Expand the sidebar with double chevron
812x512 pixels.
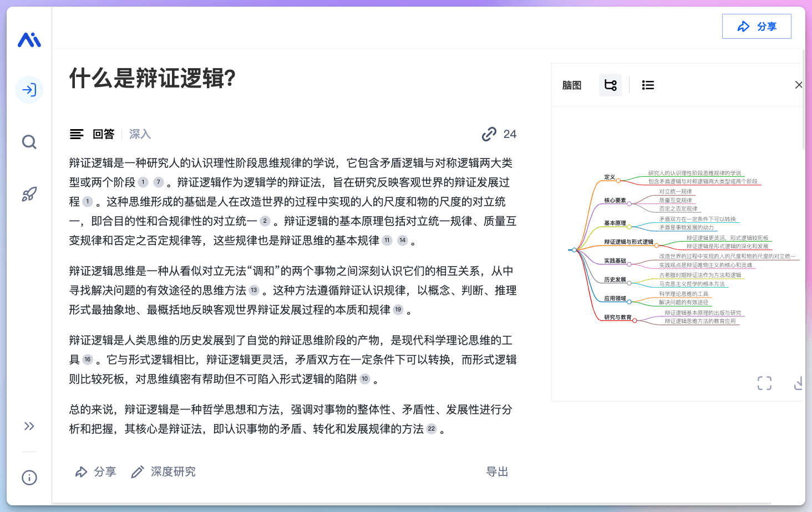tap(29, 426)
